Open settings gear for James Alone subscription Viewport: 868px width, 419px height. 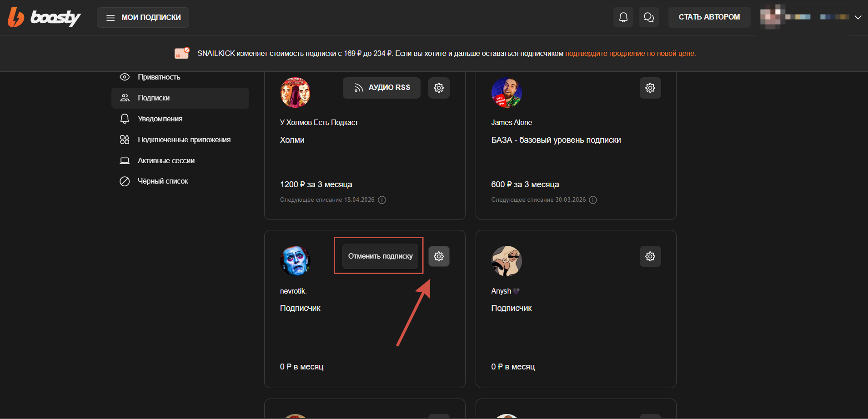[650, 88]
